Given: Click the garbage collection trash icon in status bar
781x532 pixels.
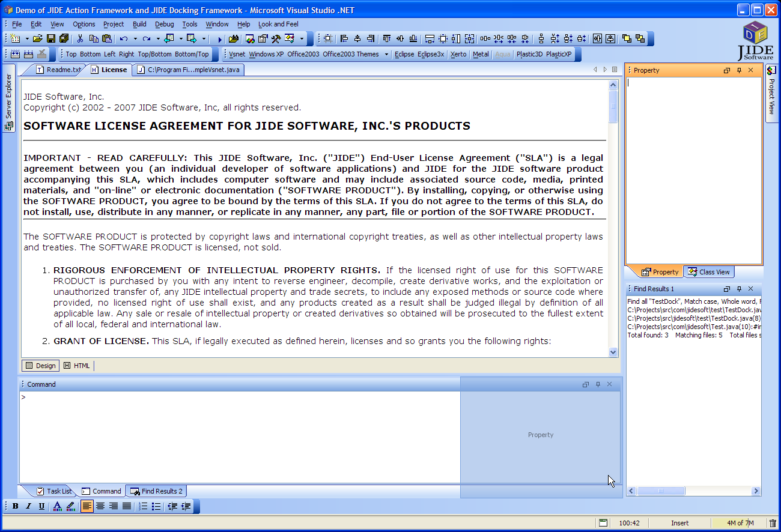Looking at the screenshot, I should [773, 523].
